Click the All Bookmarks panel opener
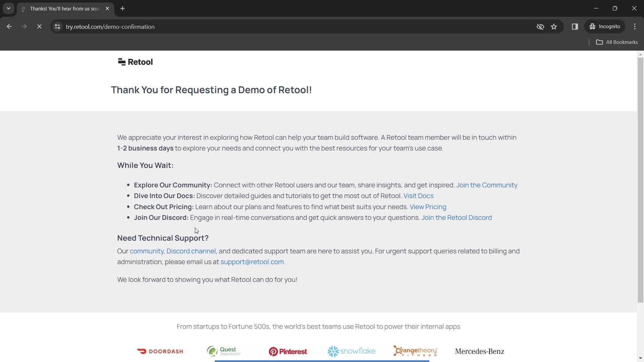Viewport: 644px width, 362px height. [x=620, y=42]
